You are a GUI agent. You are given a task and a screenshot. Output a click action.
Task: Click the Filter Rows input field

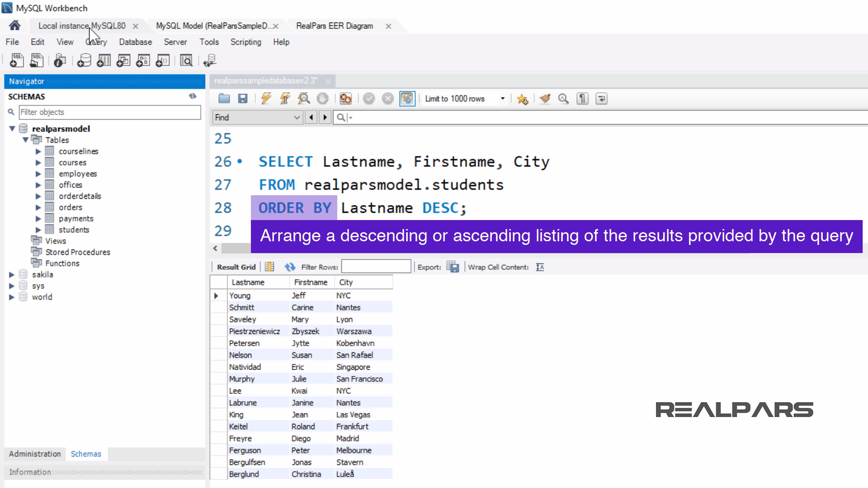pos(376,267)
